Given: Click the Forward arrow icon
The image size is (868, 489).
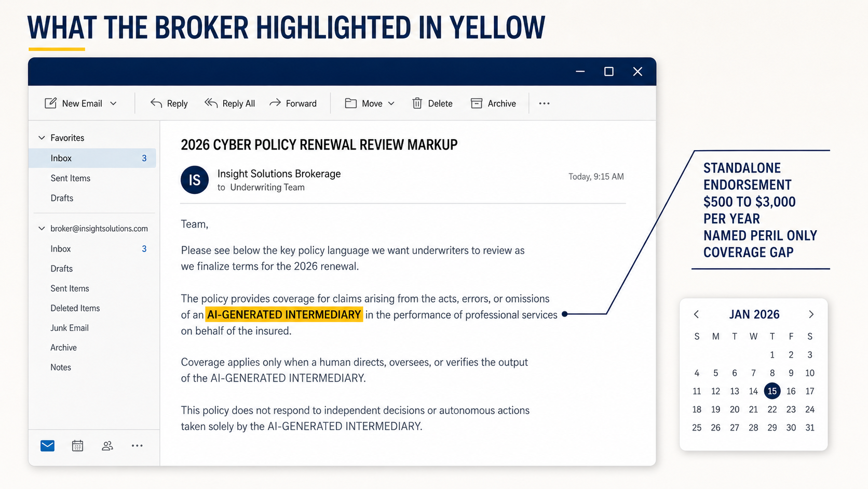Looking at the screenshot, I should pos(275,103).
